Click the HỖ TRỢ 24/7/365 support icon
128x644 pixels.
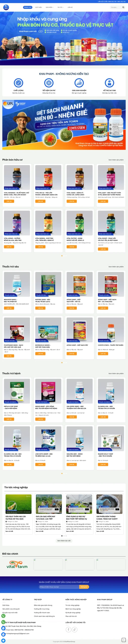coord(109,83)
